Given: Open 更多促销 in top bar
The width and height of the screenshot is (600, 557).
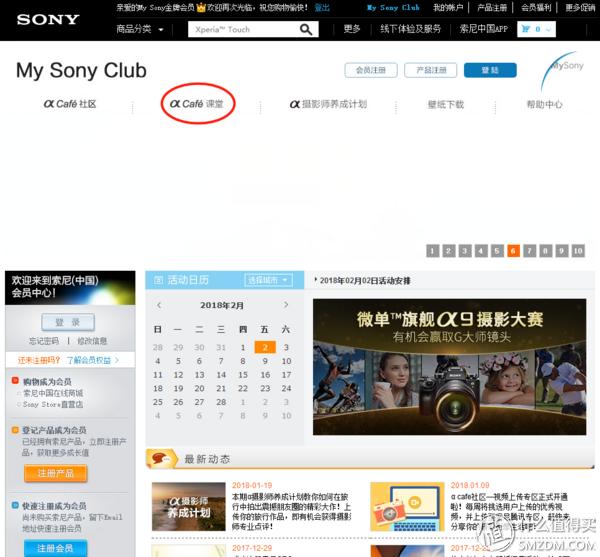Looking at the screenshot, I should tap(580, 8).
